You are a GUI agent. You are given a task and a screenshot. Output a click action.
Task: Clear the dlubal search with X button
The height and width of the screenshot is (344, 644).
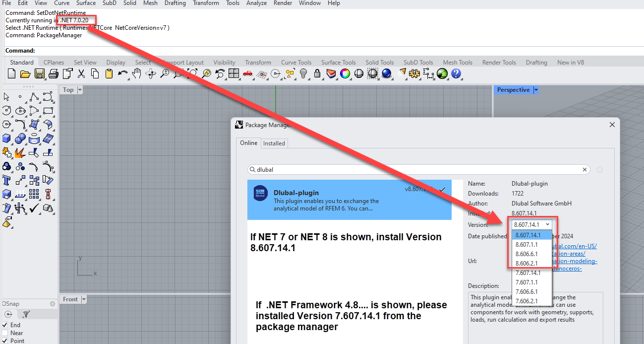585,170
